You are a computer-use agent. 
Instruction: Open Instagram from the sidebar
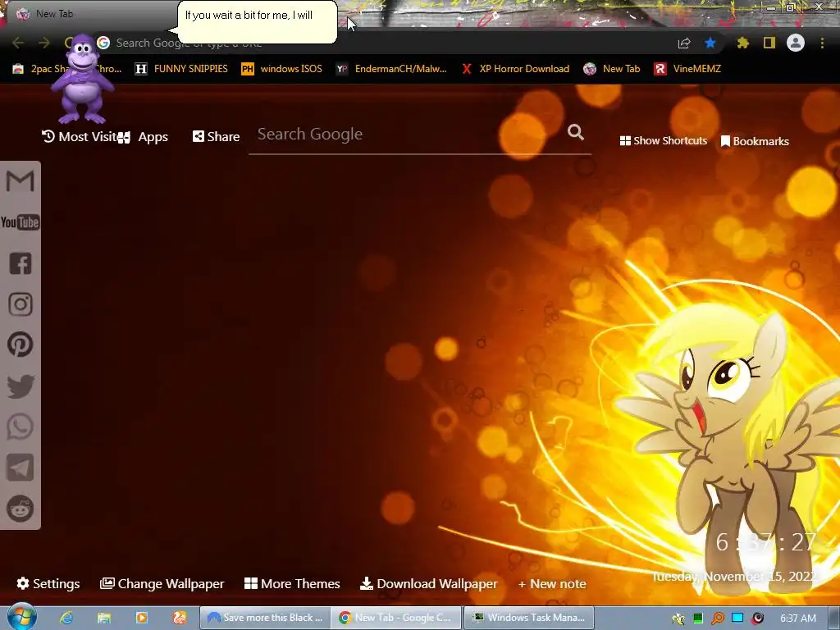[x=21, y=304]
